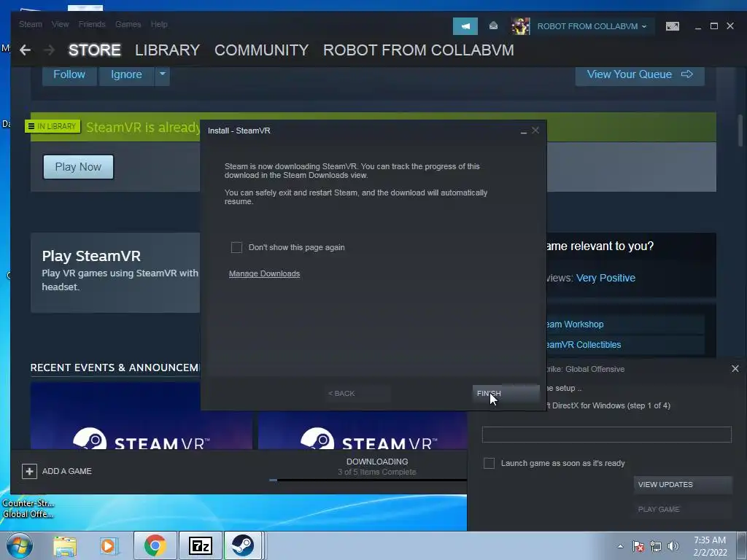Open Google Chrome from taskbar
Viewport: 747px width, 560px height.
pos(155,545)
